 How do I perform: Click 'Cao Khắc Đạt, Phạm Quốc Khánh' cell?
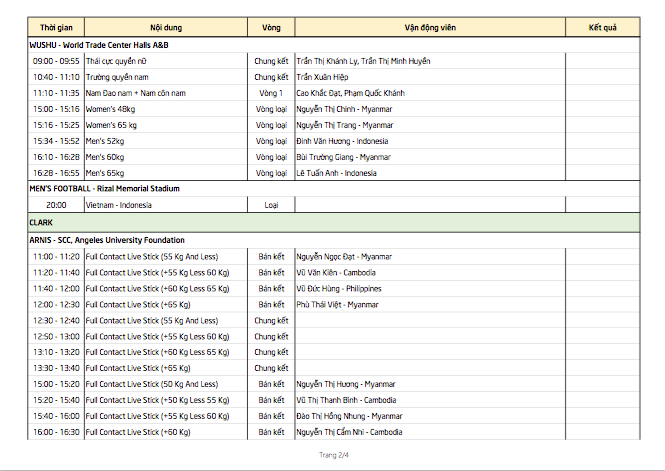click(351, 93)
